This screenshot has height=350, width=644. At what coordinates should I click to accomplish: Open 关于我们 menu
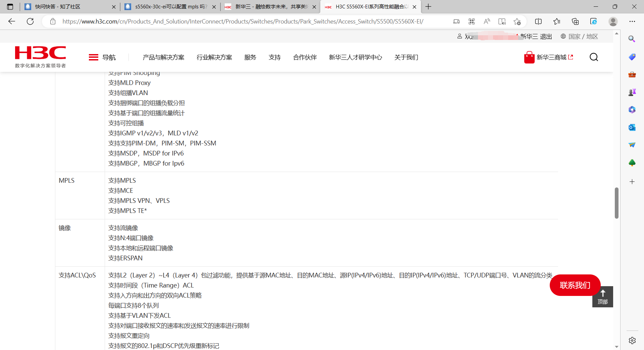coord(406,57)
